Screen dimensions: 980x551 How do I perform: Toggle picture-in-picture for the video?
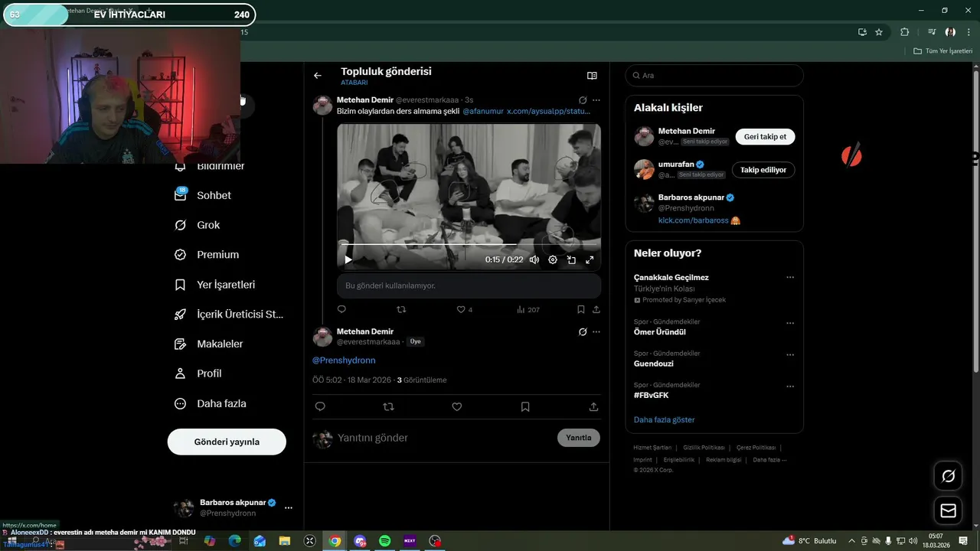click(571, 260)
